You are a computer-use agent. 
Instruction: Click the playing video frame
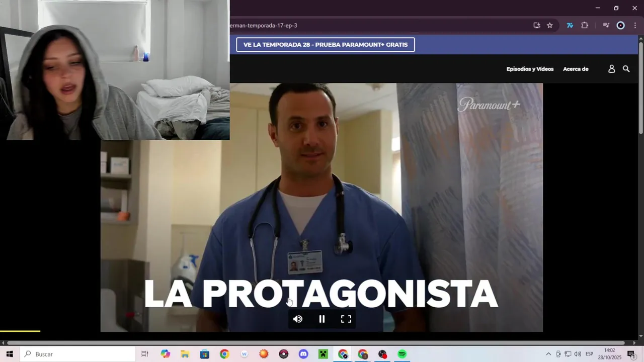tap(321, 207)
